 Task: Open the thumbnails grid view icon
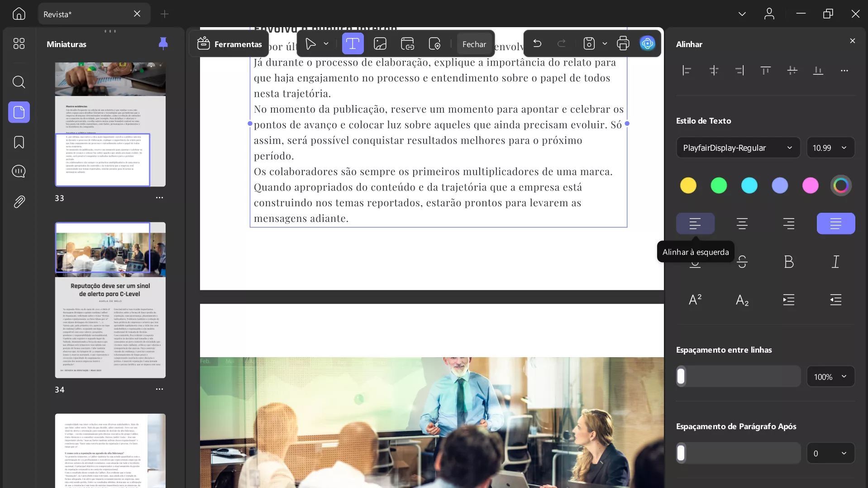pyautogui.click(x=19, y=43)
